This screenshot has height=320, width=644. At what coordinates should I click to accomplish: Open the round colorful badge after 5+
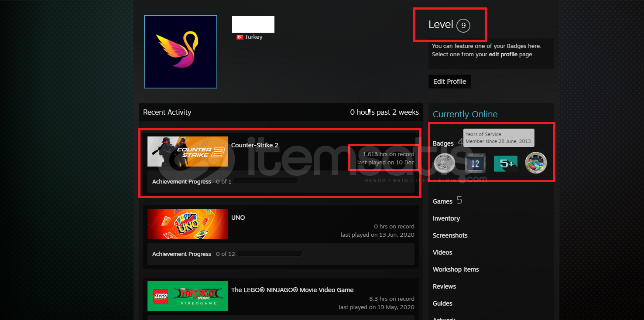[x=536, y=163]
